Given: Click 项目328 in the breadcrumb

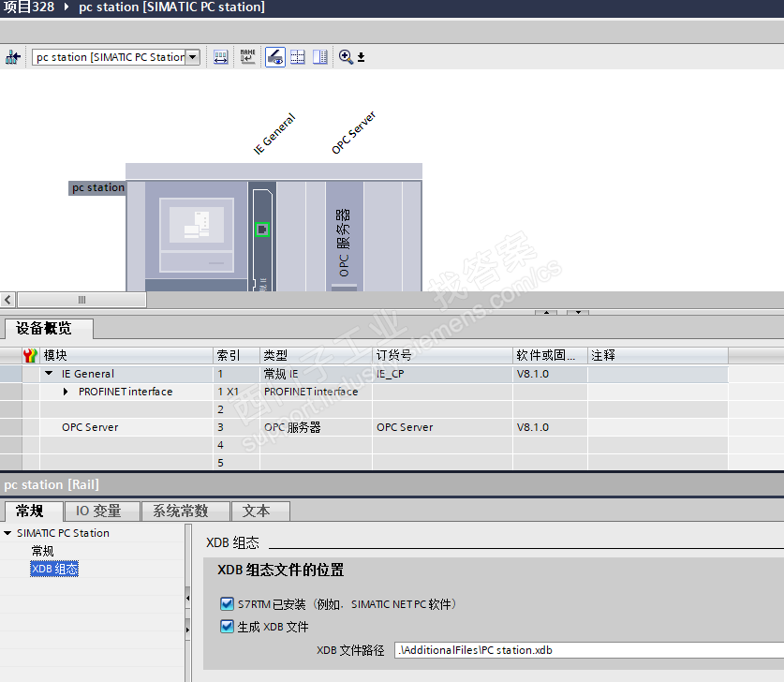Looking at the screenshot, I should pos(29,7).
